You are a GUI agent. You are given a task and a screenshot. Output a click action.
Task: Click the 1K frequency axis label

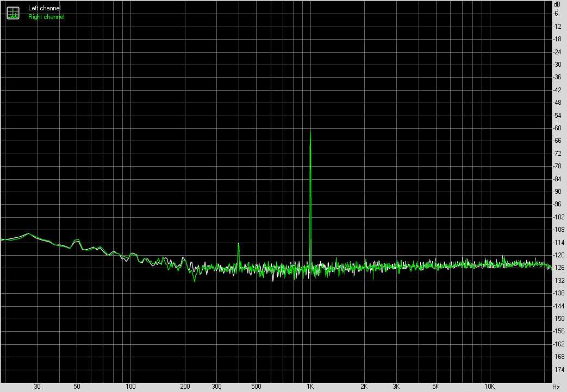tap(310, 387)
